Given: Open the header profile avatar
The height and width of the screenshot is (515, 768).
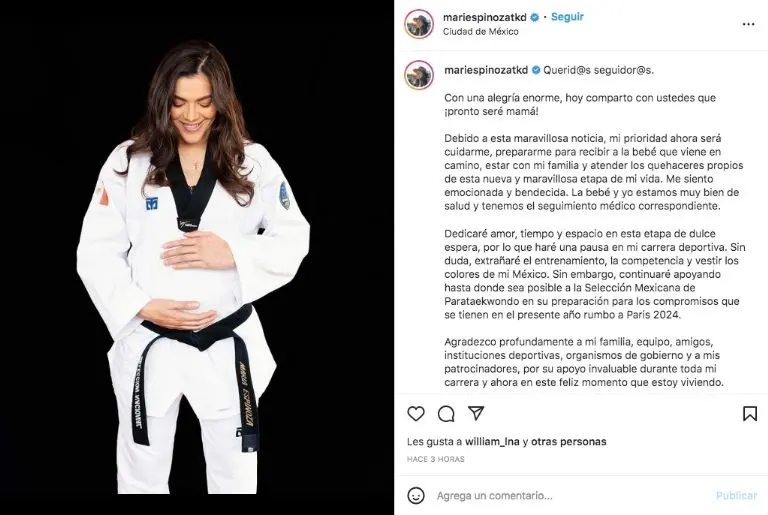Looking at the screenshot, I should point(419,24).
